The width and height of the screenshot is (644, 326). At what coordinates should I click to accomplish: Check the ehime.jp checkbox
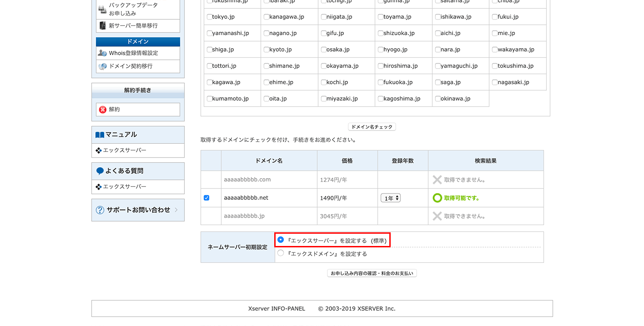click(x=266, y=82)
